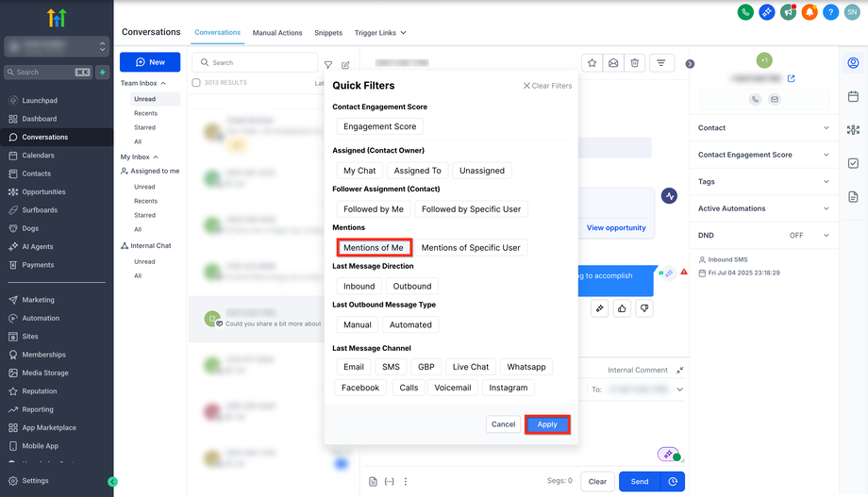Select all conversations checkbox beside 3013 RESULTS

pyautogui.click(x=196, y=82)
